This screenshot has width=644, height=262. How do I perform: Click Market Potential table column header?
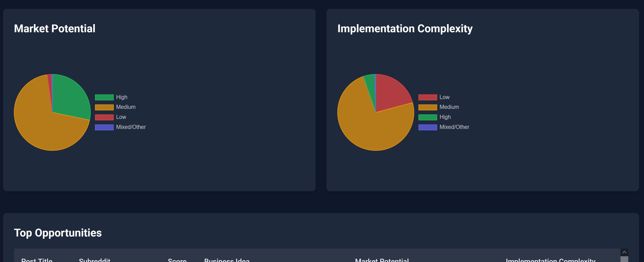[382, 260]
